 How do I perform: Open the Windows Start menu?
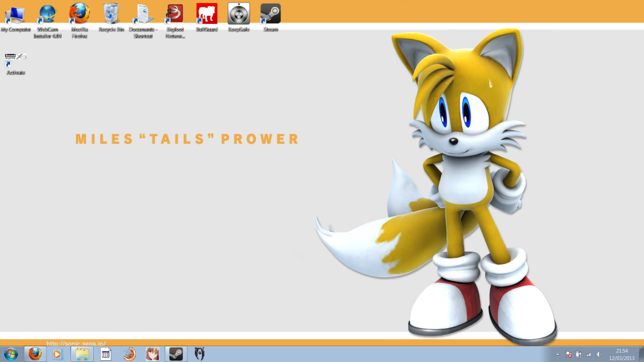[11, 354]
